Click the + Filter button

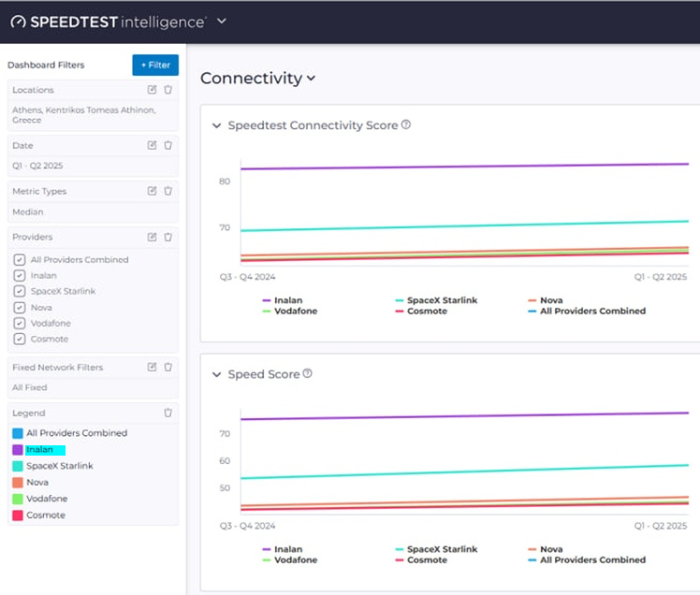154,65
